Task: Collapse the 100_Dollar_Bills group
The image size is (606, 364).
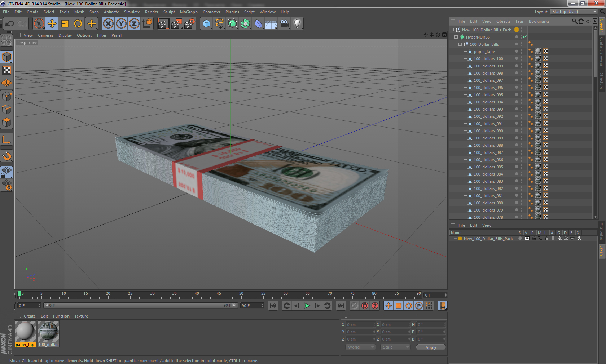Action: click(x=460, y=44)
